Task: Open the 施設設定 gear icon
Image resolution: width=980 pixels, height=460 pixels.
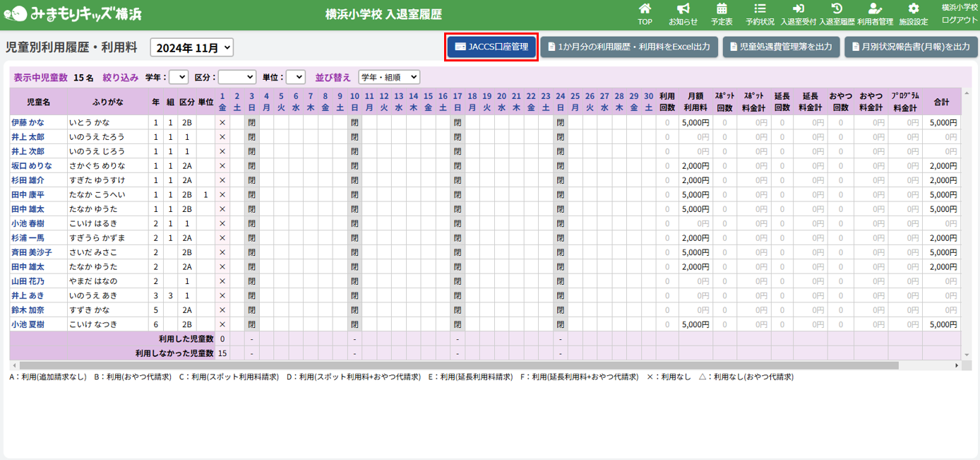Action: point(914,9)
